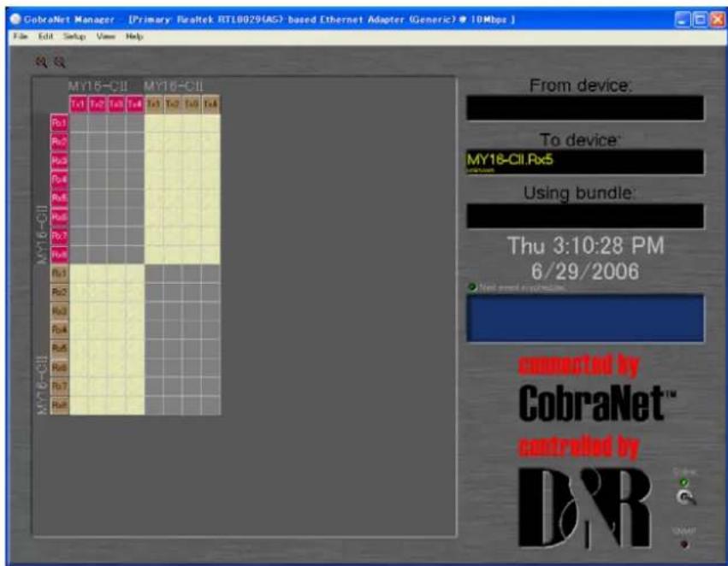Select the pink Tx3 transmitter header
This screenshot has width=728, height=566.
116,104
